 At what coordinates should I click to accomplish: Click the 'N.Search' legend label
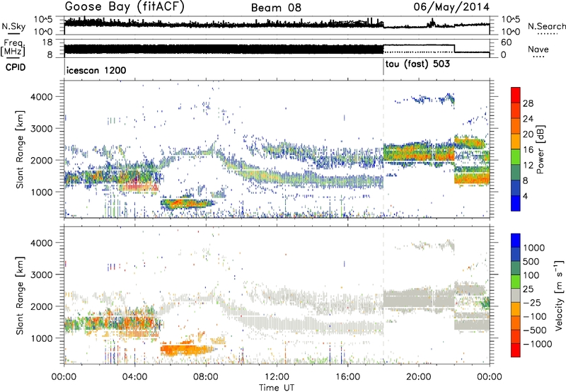[547, 26]
